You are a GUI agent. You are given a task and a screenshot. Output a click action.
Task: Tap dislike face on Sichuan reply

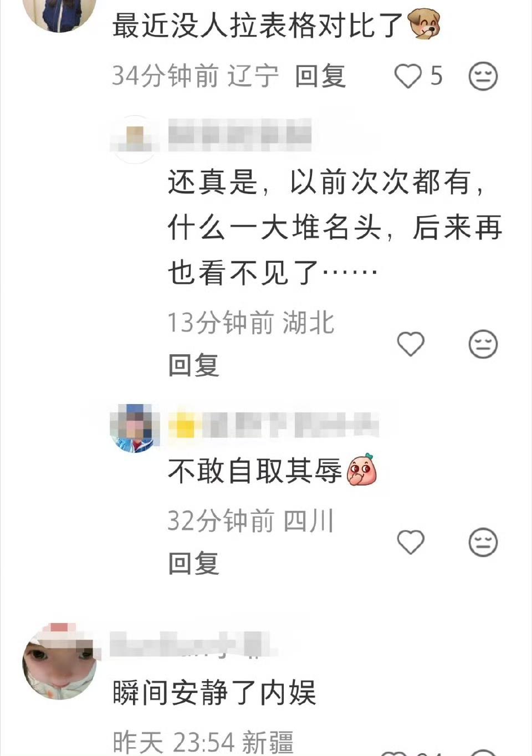483,542
